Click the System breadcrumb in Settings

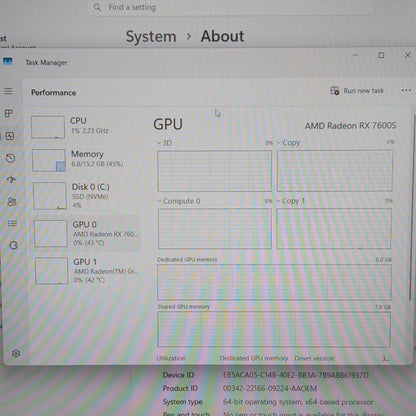pos(151,36)
